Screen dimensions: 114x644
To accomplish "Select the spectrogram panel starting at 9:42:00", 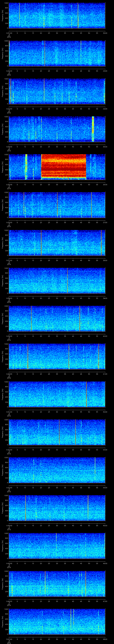I will coord(57,432).
